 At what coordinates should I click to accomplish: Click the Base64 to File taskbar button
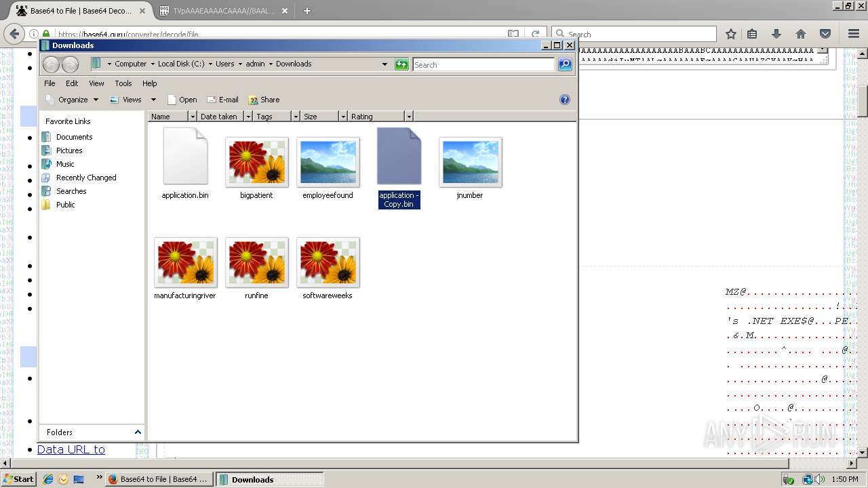[160, 479]
